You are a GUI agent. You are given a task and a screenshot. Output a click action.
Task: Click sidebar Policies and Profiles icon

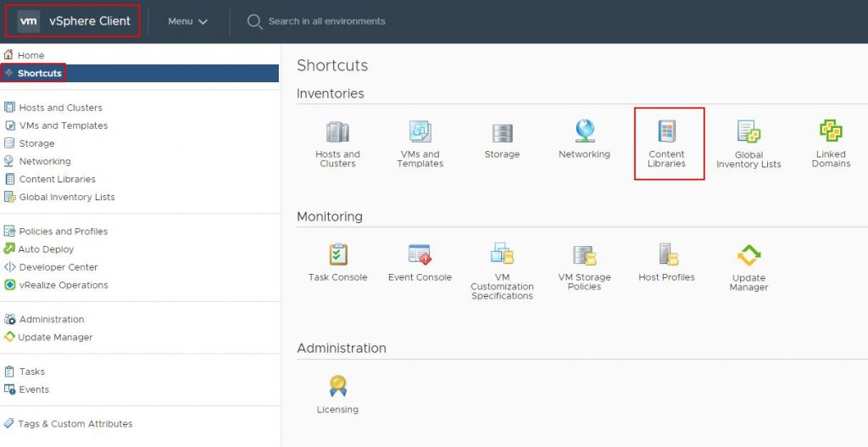[9, 231]
